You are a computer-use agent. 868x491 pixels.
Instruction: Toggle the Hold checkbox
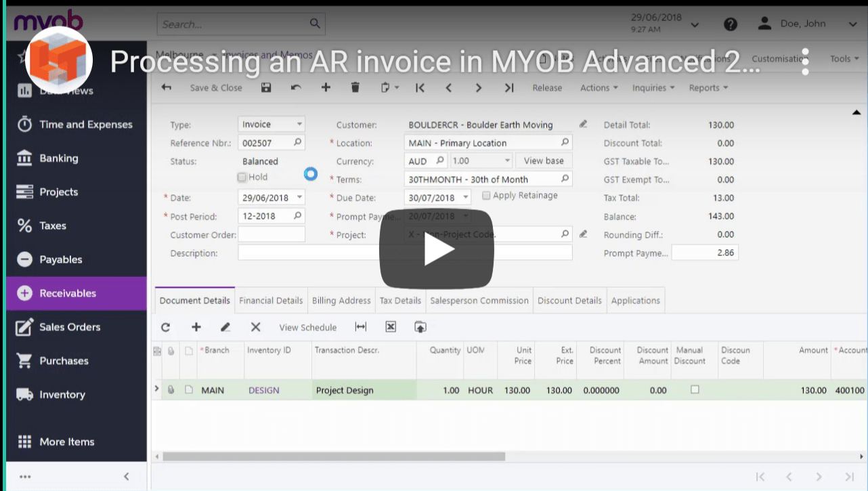pos(242,177)
